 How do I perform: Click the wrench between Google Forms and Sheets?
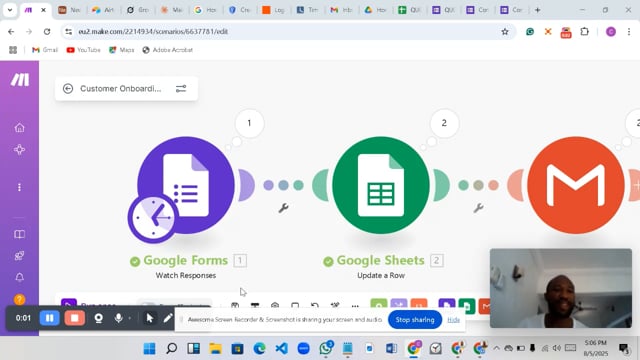[x=283, y=208]
